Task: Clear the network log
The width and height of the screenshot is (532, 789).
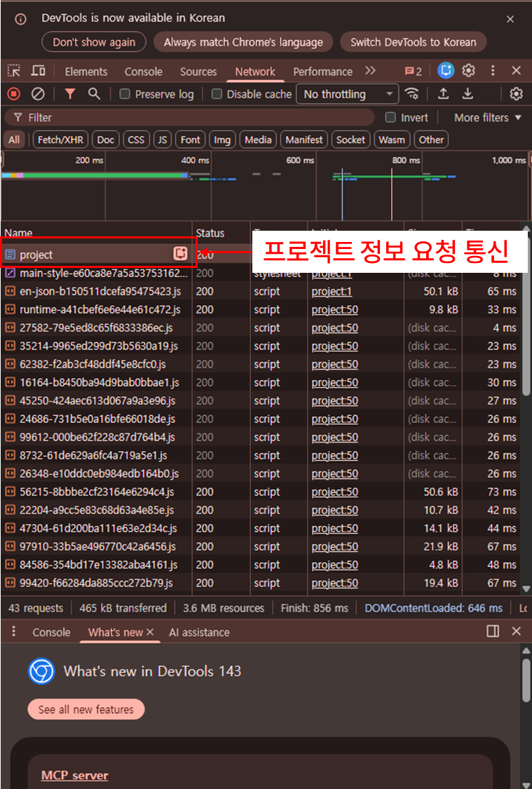Action: coord(39,94)
